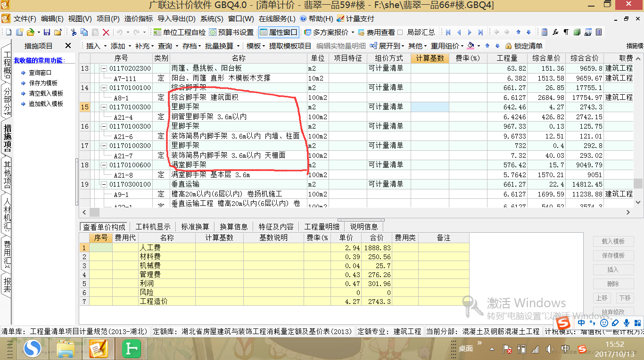Run 单位工程自检 self-check

point(180,32)
